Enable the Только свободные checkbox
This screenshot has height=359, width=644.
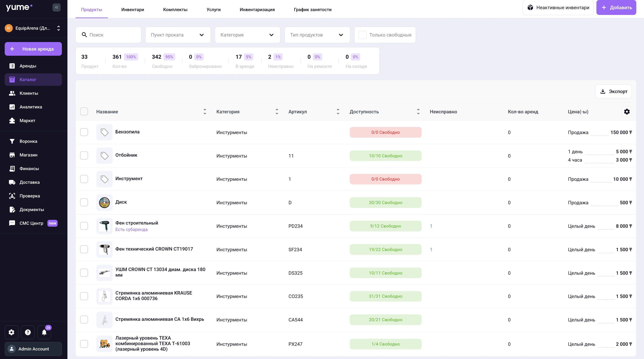(363, 35)
